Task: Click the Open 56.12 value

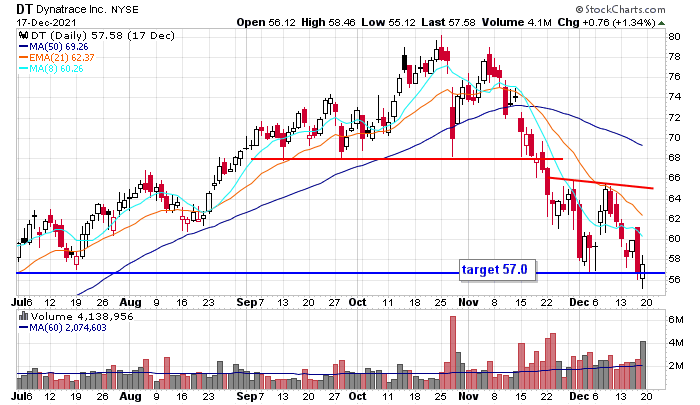Action: pos(266,22)
